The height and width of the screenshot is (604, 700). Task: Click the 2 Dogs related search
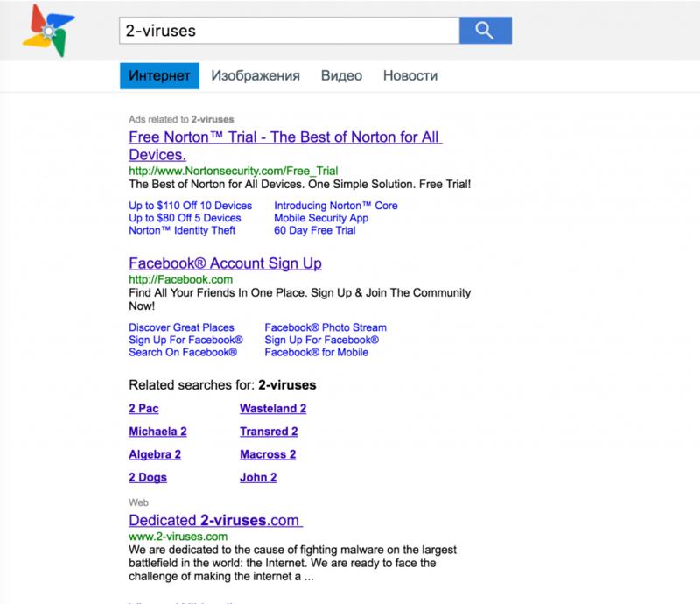click(x=148, y=478)
